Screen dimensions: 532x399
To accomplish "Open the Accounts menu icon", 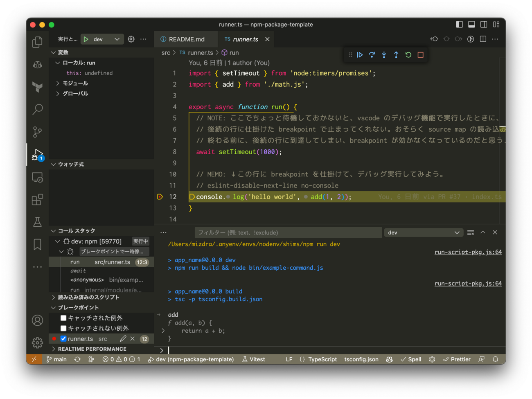I will coord(37,320).
